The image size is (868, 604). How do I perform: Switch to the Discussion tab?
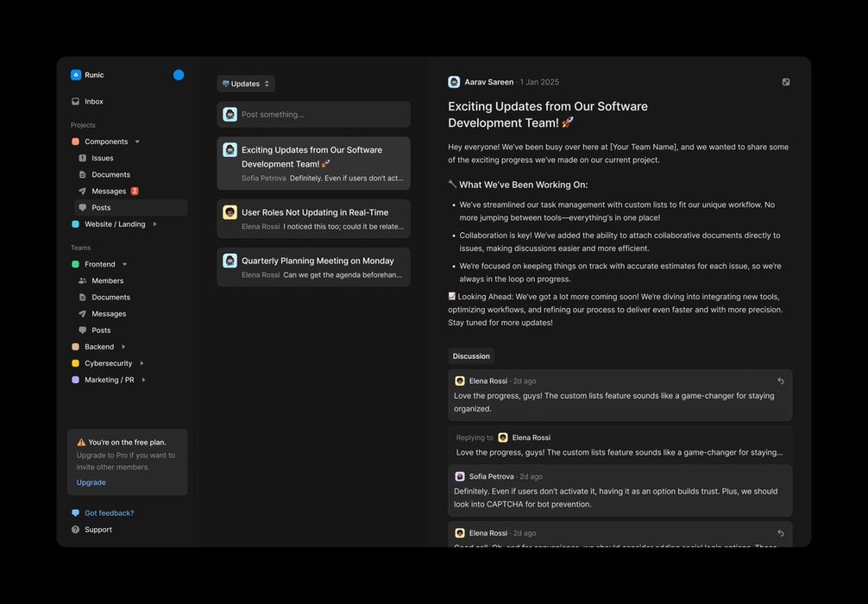point(471,356)
